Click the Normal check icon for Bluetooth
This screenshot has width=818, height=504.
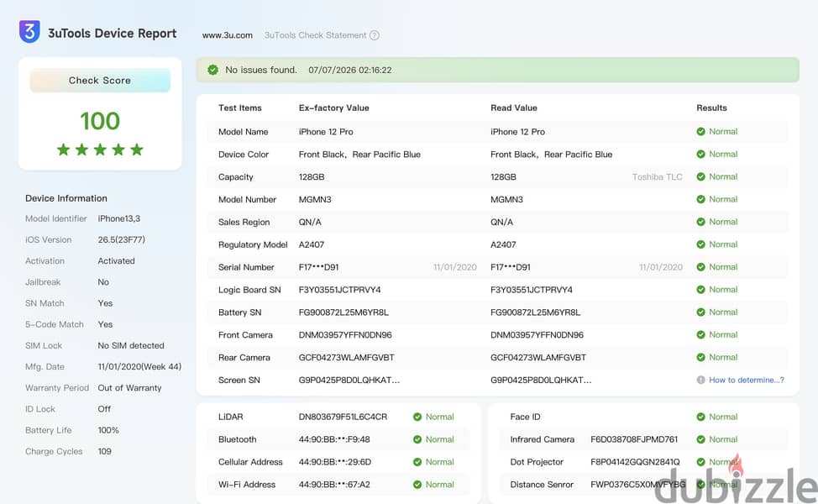pyautogui.click(x=417, y=439)
